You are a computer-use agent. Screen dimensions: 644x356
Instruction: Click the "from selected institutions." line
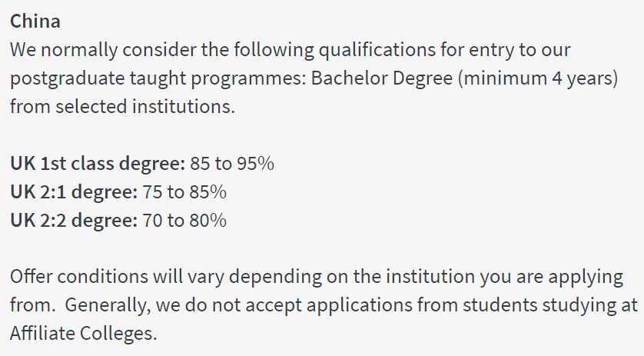(x=122, y=106)
